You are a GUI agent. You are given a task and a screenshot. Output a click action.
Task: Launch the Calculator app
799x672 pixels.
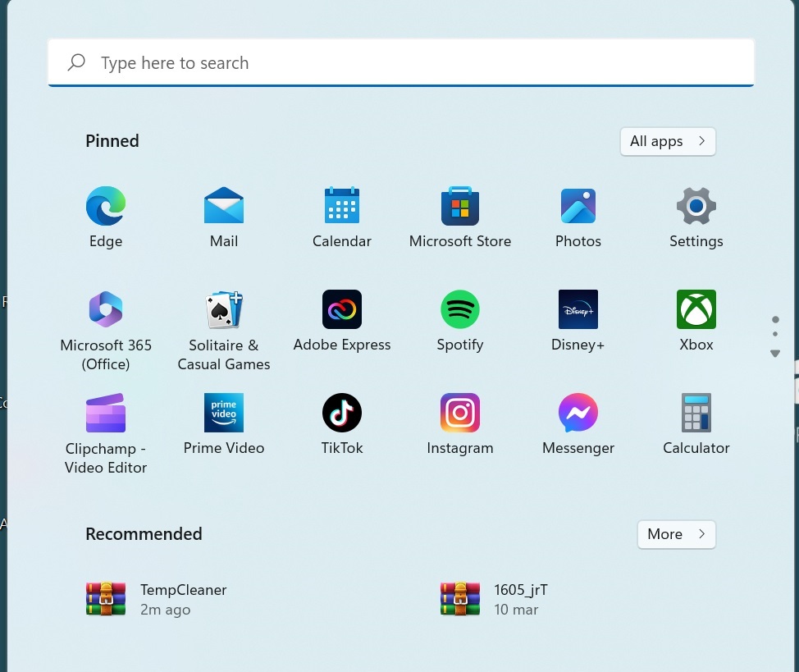(696, 424)
